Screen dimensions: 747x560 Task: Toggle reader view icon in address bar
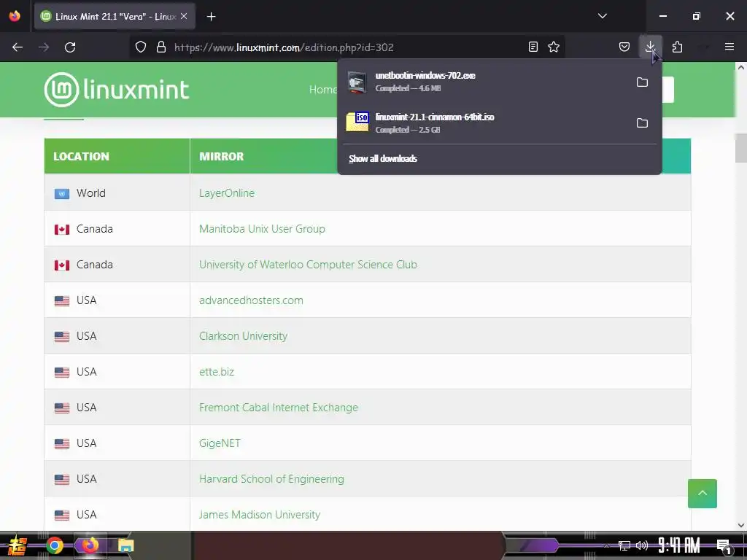click(x=533, y=47)
